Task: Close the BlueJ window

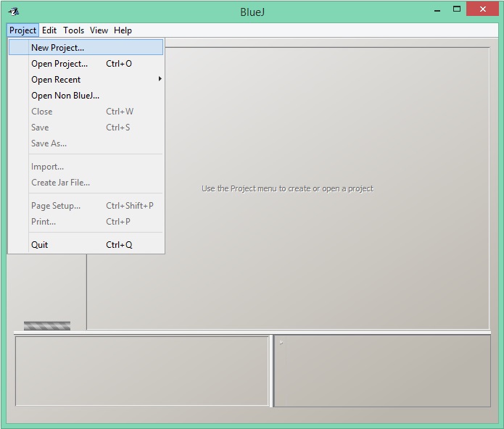Action: (x=482, y=9)
